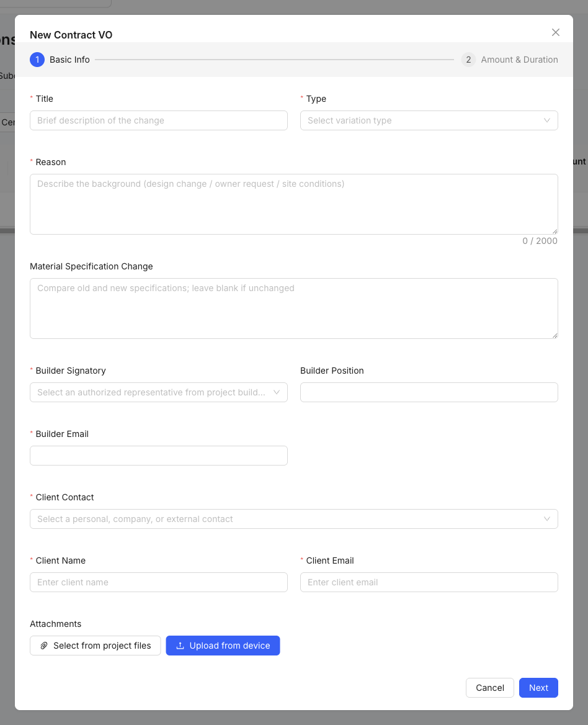Click the paperclip icon for project files
Screen dimensions: 588x725
44,646
